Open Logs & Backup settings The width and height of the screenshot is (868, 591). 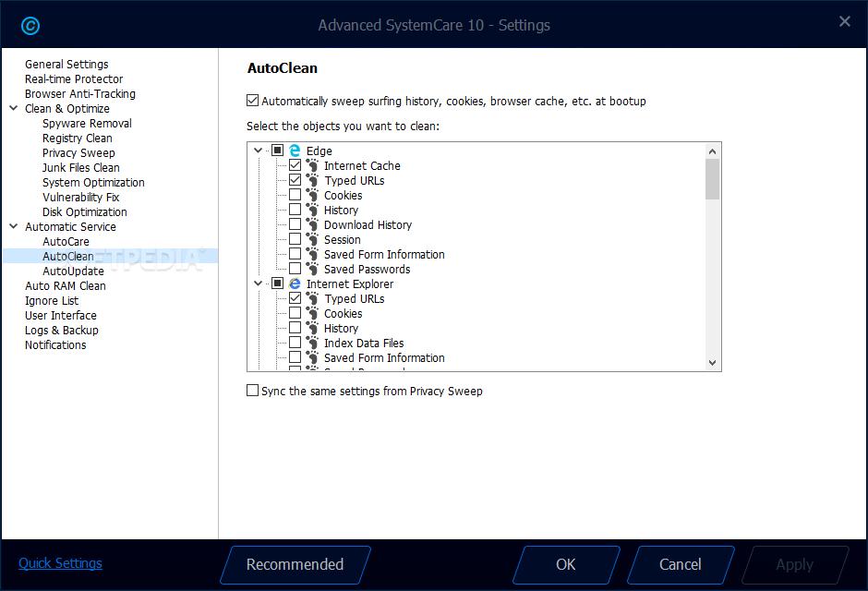click(62, 331)
